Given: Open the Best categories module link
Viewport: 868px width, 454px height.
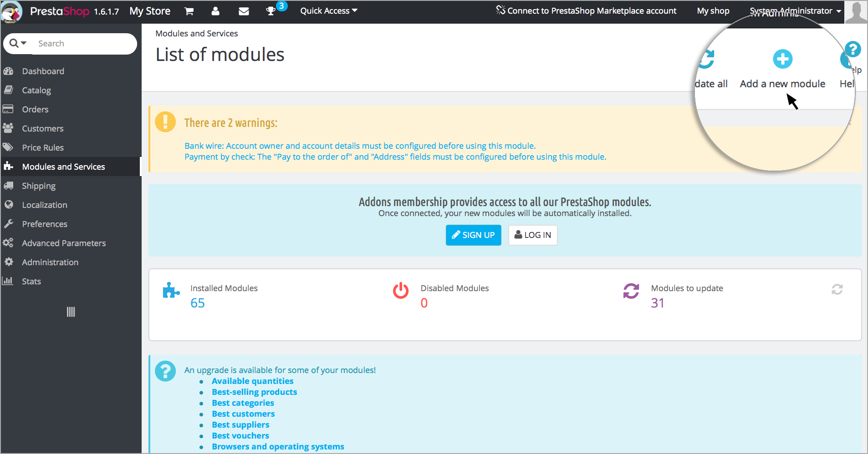Looking at the screenshot, I should [243, 403].
